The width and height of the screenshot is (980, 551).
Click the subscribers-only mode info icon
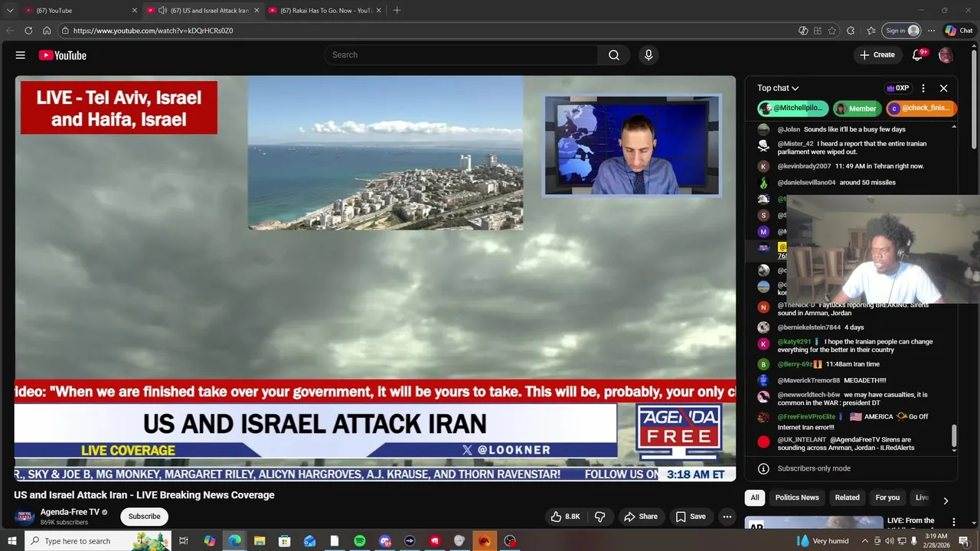coord(763,468)
